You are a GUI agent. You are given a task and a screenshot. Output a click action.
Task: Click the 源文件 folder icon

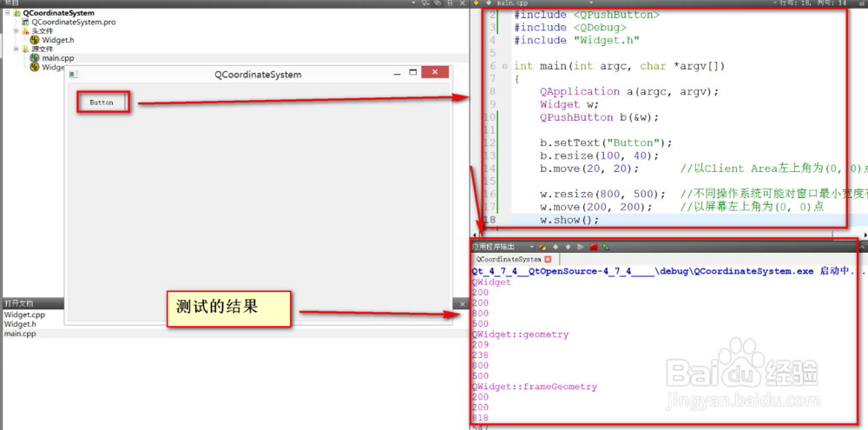25,49
